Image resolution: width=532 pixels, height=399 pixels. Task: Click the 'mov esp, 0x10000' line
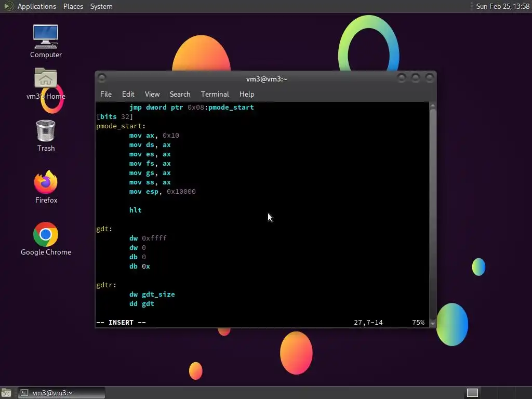pyautogui.click(x=163, y=192)
